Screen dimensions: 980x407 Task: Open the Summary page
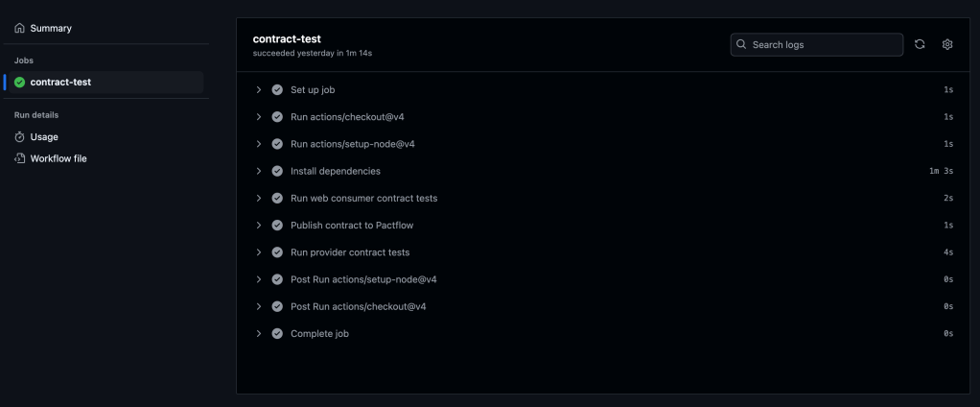[51, 28]
